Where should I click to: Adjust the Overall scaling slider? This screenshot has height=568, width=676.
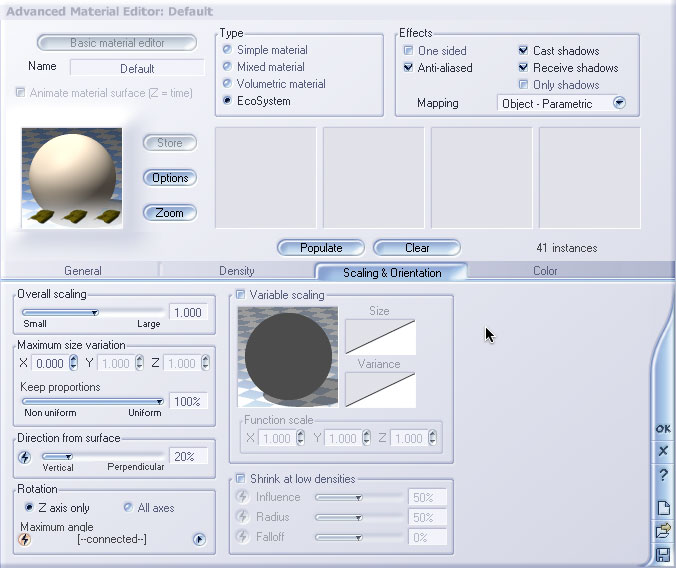pyautogui.click(x=95, y=312)
